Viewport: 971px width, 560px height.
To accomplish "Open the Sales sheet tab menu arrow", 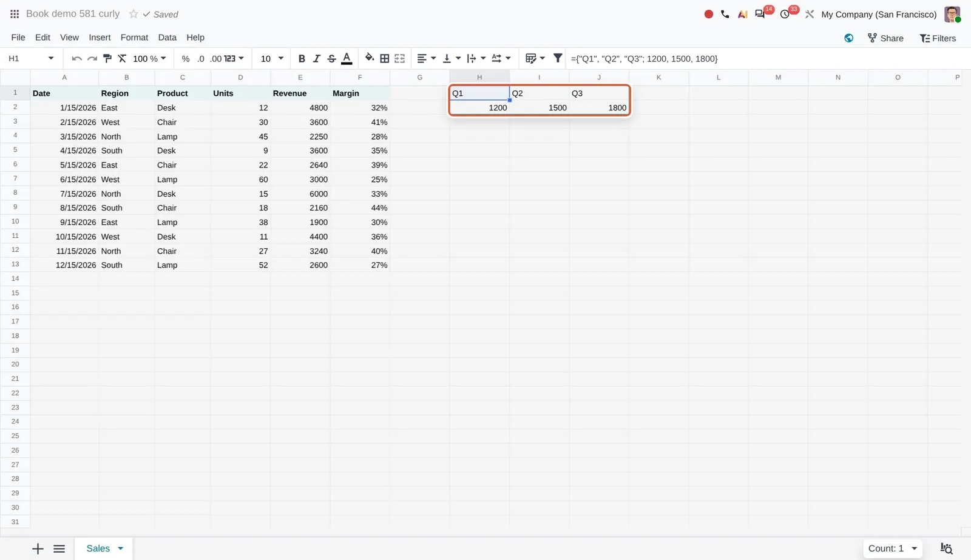I will (x=120, y=548).
